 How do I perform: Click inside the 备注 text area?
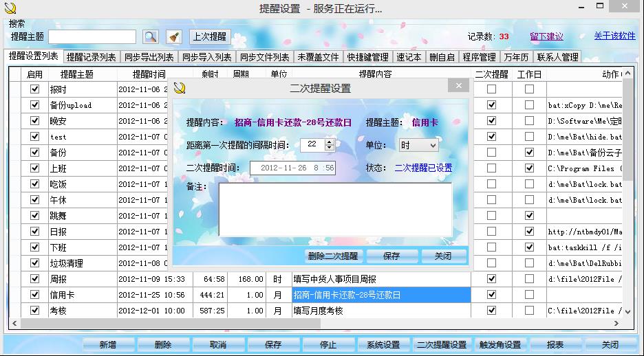pyautogui.click(x=335, y=210)
